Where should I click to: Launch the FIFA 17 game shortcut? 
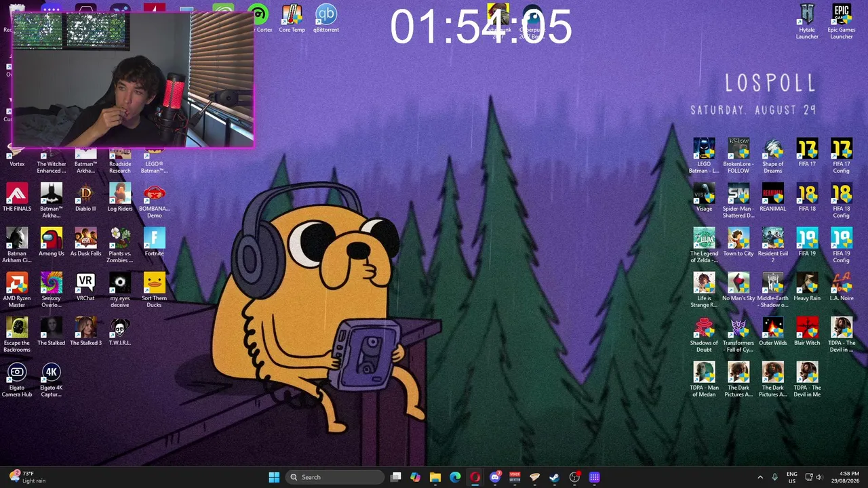[x=807, y=153]
